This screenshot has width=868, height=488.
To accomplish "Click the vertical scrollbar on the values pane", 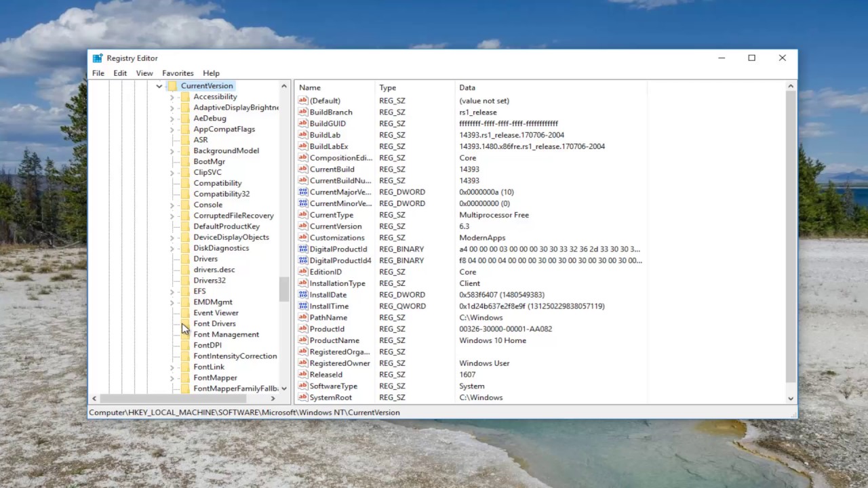I will pos(791,237).
